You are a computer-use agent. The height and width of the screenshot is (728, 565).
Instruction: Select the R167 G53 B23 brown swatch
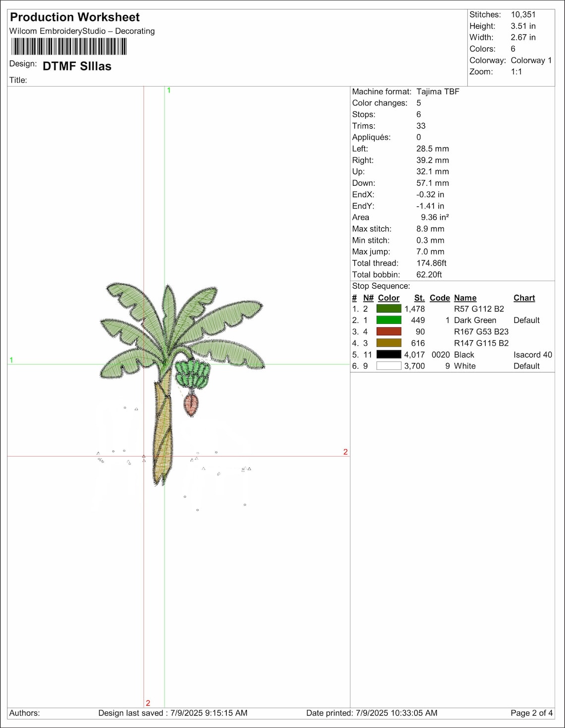coord(388,332)
